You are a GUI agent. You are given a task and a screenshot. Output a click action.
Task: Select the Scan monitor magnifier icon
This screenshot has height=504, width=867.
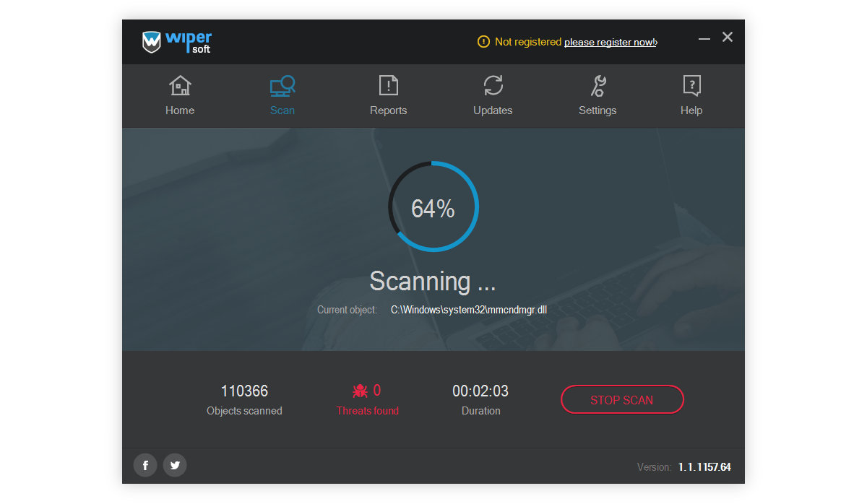point(282,86)
